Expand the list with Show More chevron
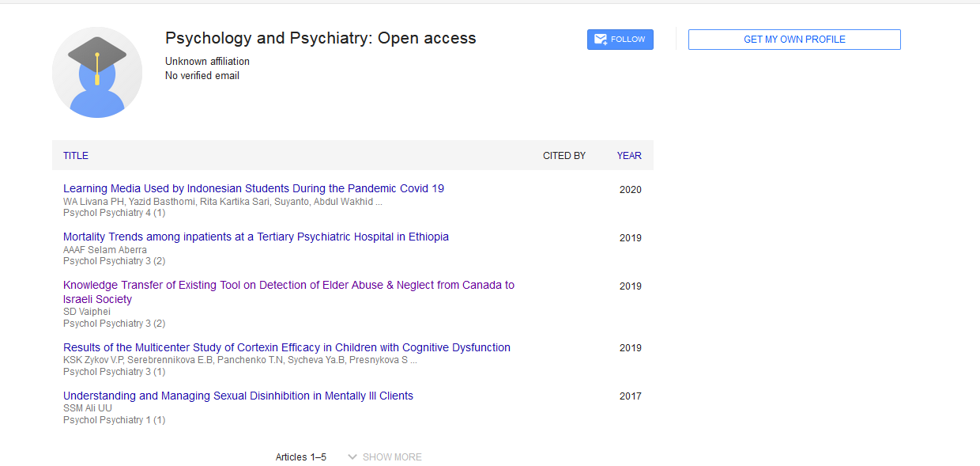 (x=353, y=457)
